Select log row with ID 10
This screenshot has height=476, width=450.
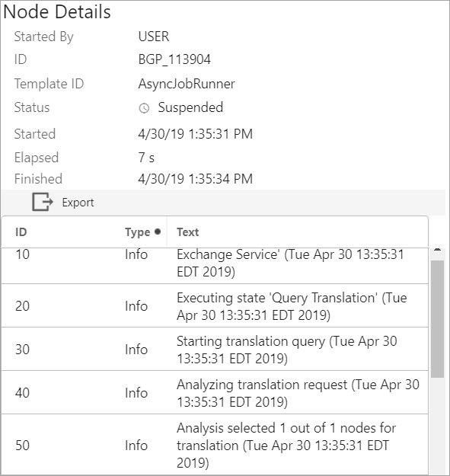tap(215, 266)
